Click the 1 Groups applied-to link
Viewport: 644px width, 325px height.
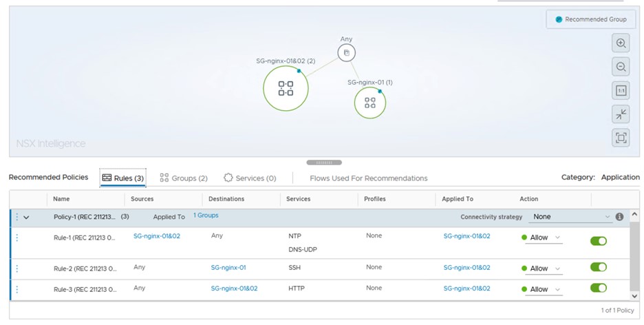pyautogui.click(x=205, y=216)
